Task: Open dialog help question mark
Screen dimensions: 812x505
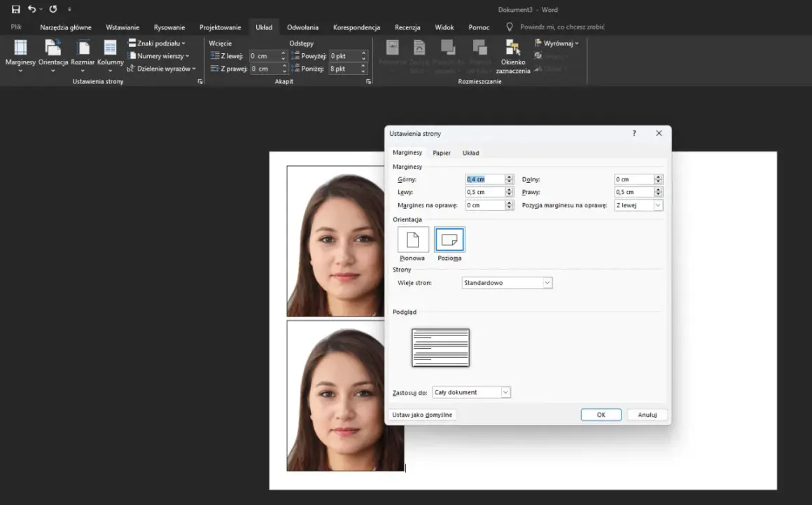Action: tap(634, 133)
